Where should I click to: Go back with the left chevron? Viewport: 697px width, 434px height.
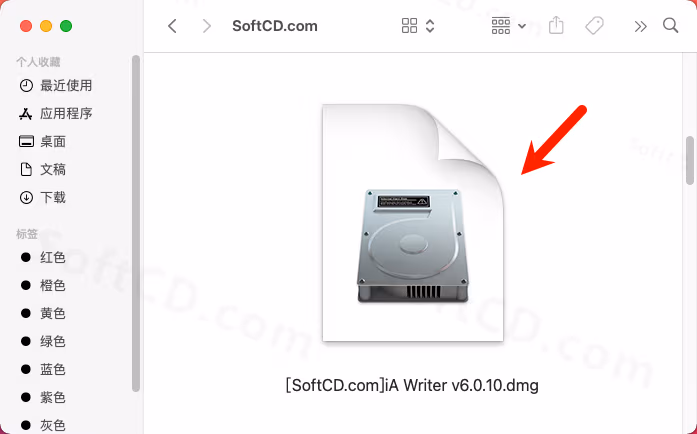(x=172, y=26)
